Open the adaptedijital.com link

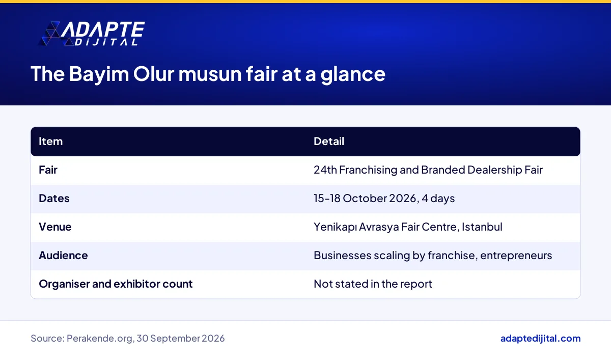[x=541, y=339]
